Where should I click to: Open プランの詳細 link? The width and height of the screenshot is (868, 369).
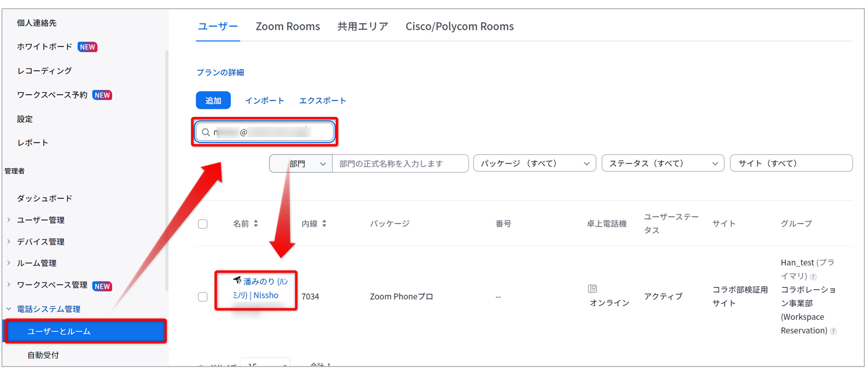pos(220,72)
